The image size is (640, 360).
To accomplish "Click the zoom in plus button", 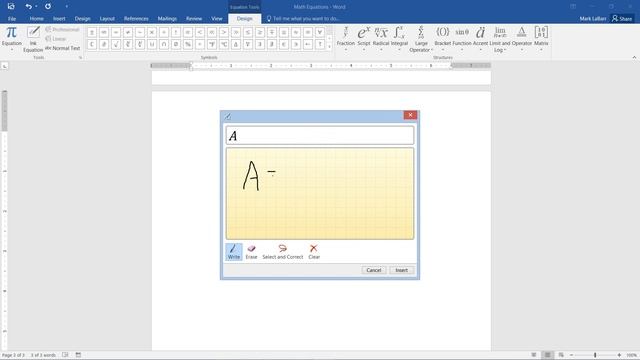I will (619, 355).
